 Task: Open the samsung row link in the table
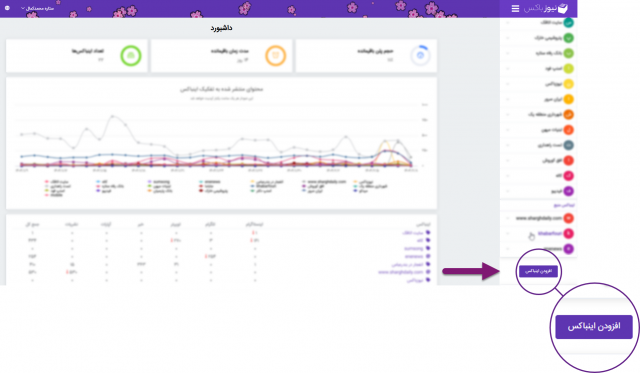[x=413, y=248]
